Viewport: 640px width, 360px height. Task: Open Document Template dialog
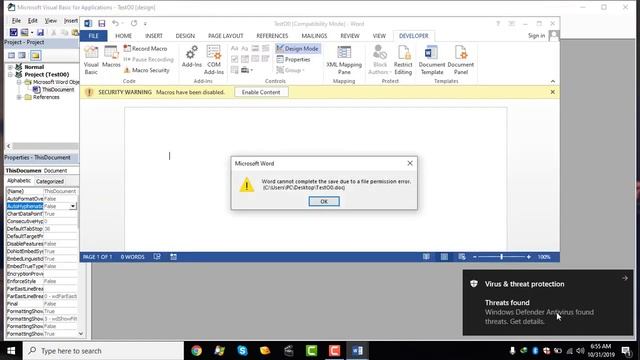coord(431,60)
